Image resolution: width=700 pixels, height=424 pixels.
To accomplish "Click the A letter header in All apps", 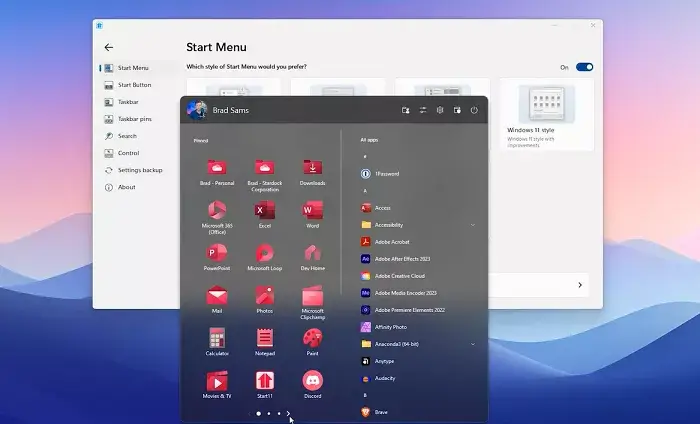I will click(365, 191).
